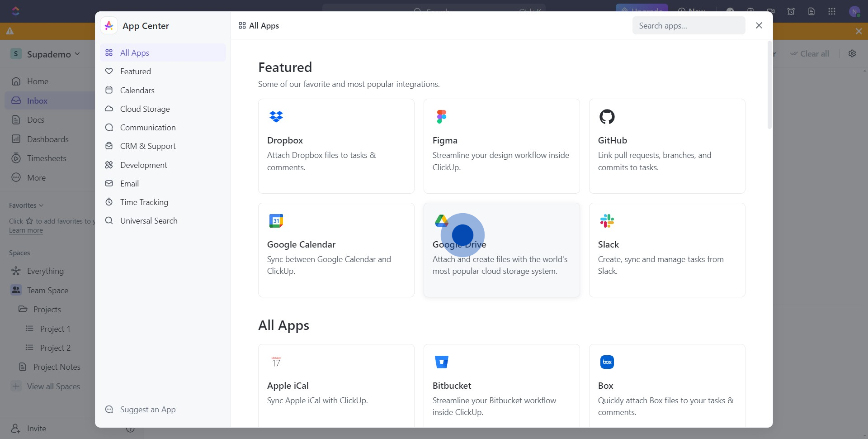Click View all Spaces
Viewport: 868px width, 439px height.
coord(53,386)
